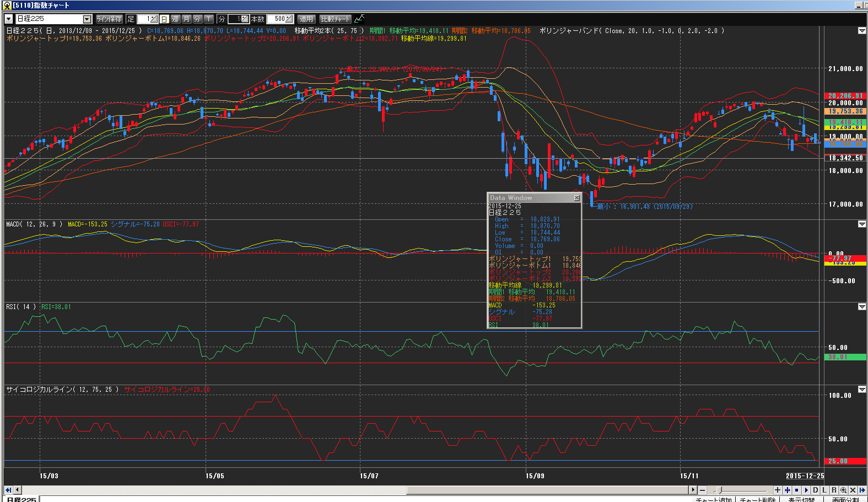Switch to monthly (月) timeframe
Screen dimensions: 868x502
point(186,19)
